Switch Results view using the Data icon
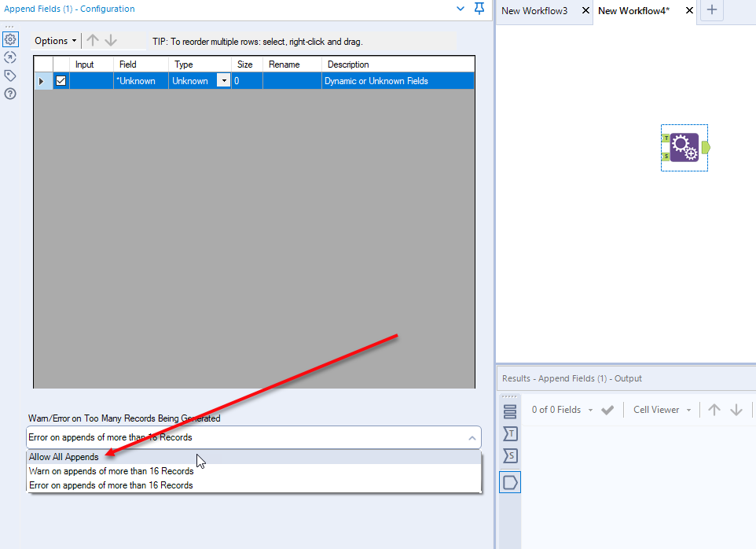Viewport: 756px width, 549px height. click(x=509, y=410)
